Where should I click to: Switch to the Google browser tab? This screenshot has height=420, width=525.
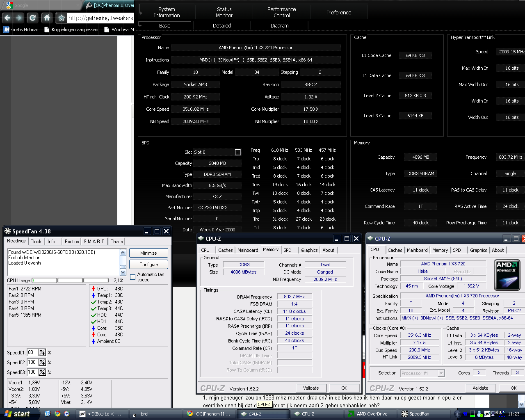pyautogui.click(x=41, y=5)
